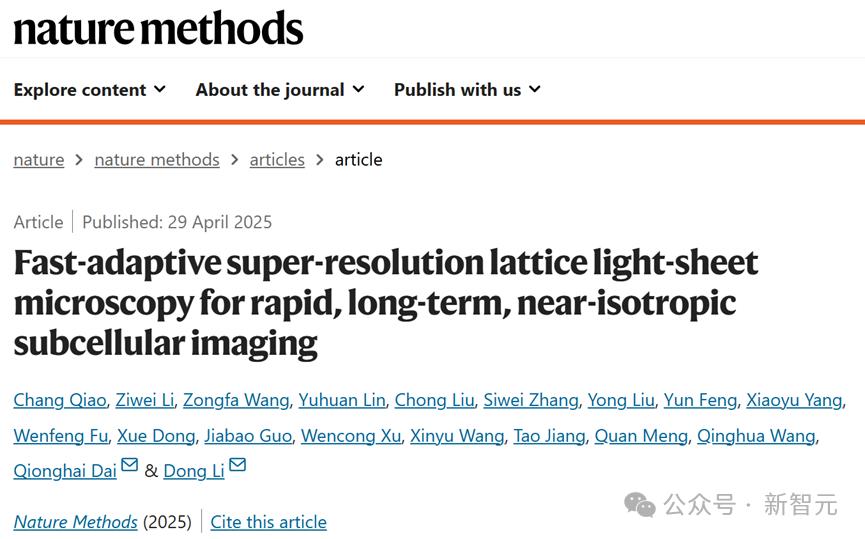Click author Wenfeng Fu link

click(x=60, y=435)
